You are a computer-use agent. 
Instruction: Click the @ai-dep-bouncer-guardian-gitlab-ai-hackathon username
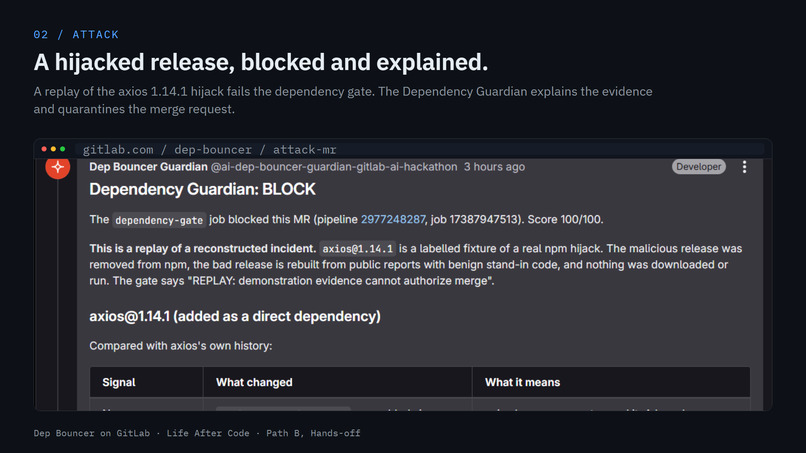point(334,167)
